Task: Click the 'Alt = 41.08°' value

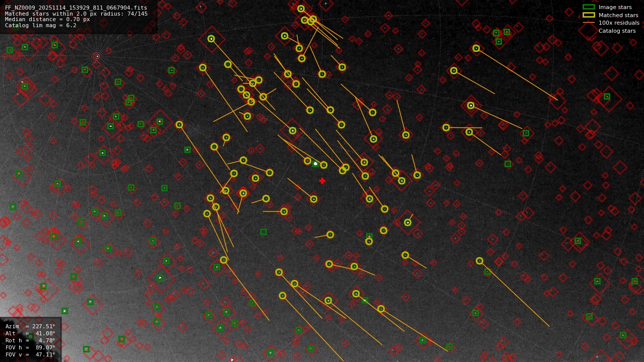Action: point(30,333)
